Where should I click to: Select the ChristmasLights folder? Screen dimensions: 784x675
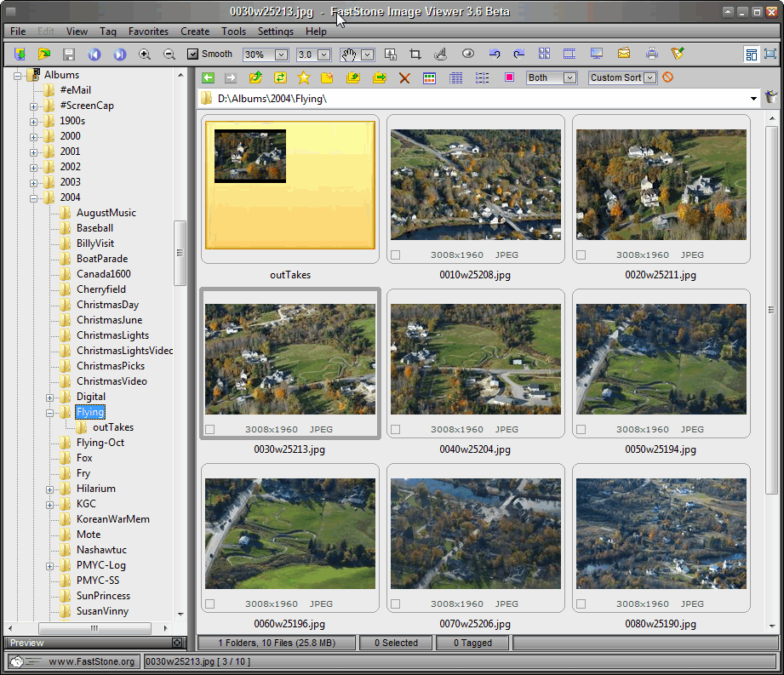(112, 335)
